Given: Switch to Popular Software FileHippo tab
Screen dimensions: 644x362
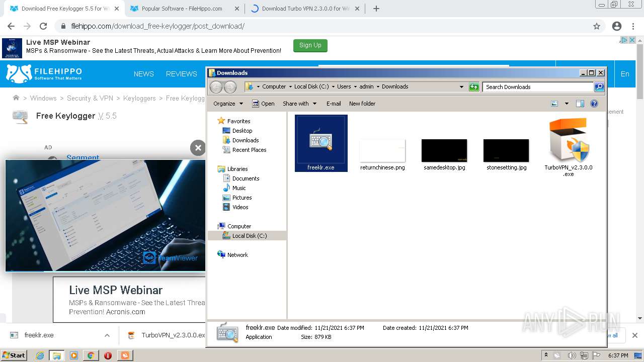Looking at the screenshot, I should 184,9.
